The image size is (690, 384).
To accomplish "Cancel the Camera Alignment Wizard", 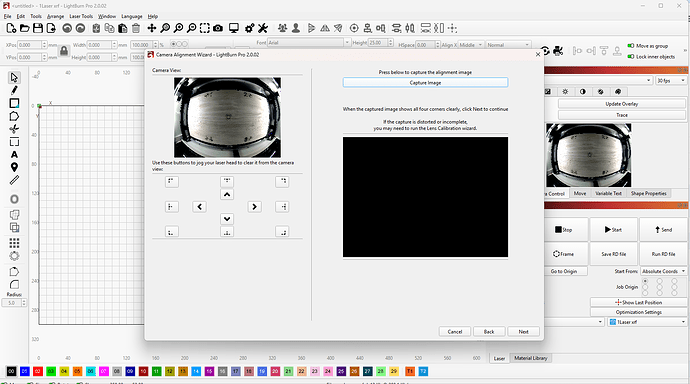I will (455, 332).
